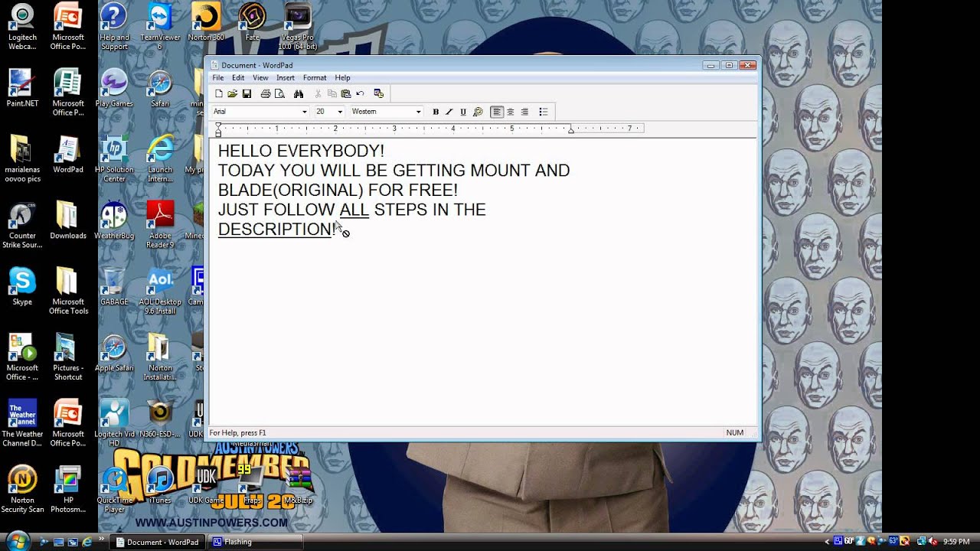980x551 pixels.
Task: Select the AOL Desktop 9.6 Install icon
Action: [x=160, y=292]
